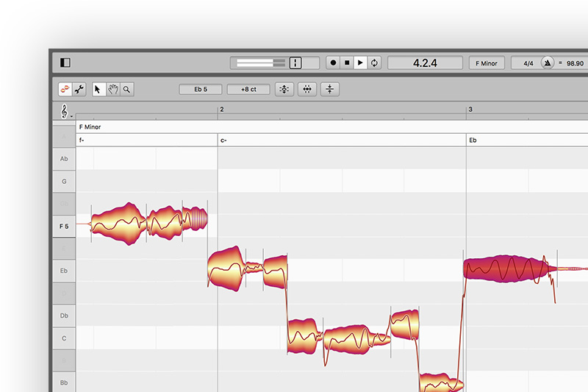This screenshot has width=588, height=392.
Task: Click the c- chord label
Action: [x=223, y=140]
